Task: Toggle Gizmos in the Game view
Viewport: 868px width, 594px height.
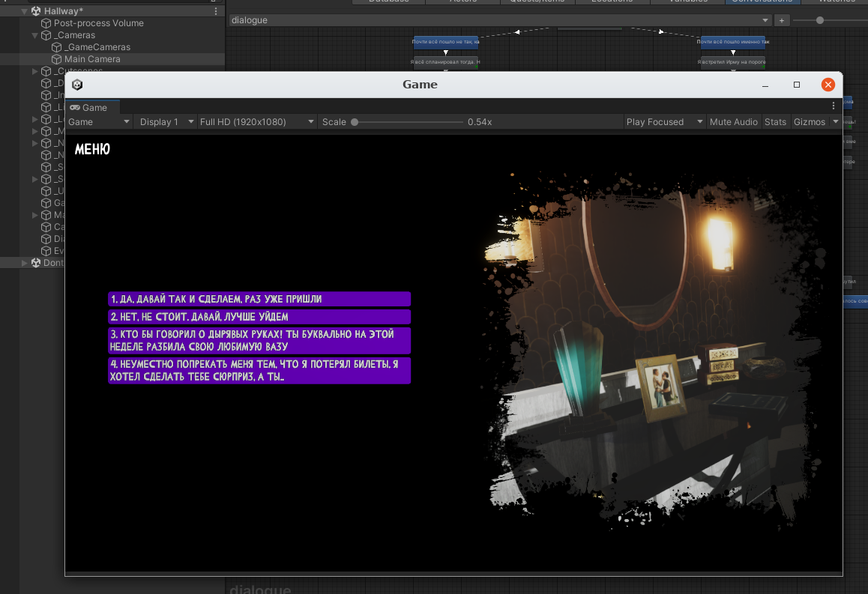Action: pos(809,122)
